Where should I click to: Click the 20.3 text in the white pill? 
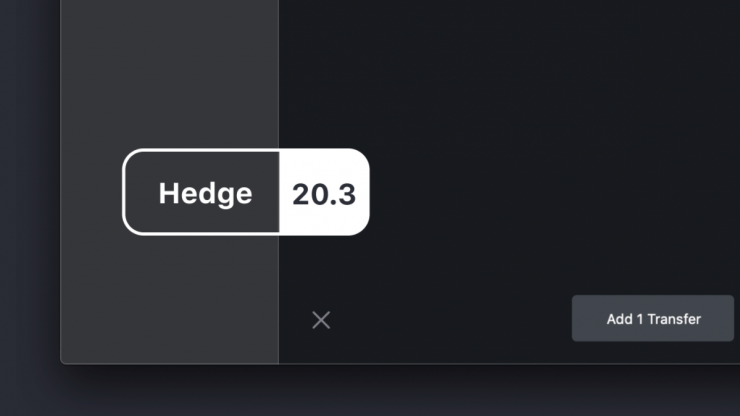click(323, 193)
